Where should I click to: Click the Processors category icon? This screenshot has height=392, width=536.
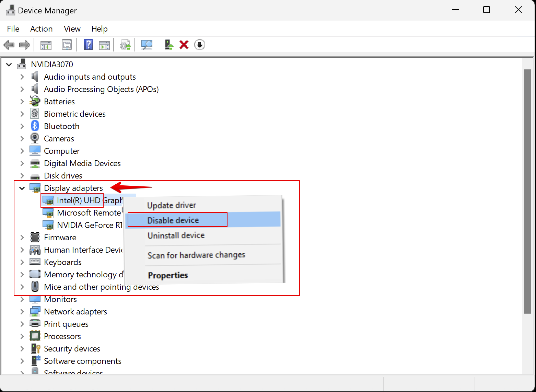35,336
